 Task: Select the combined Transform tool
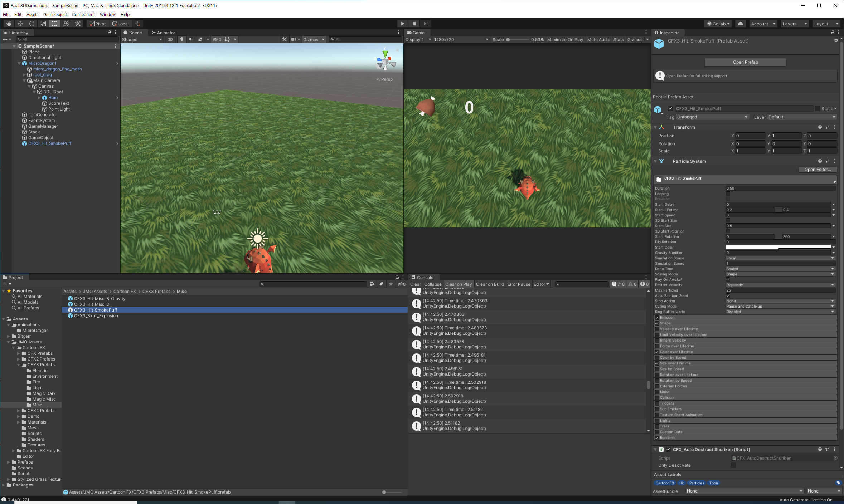pos(66,24)
